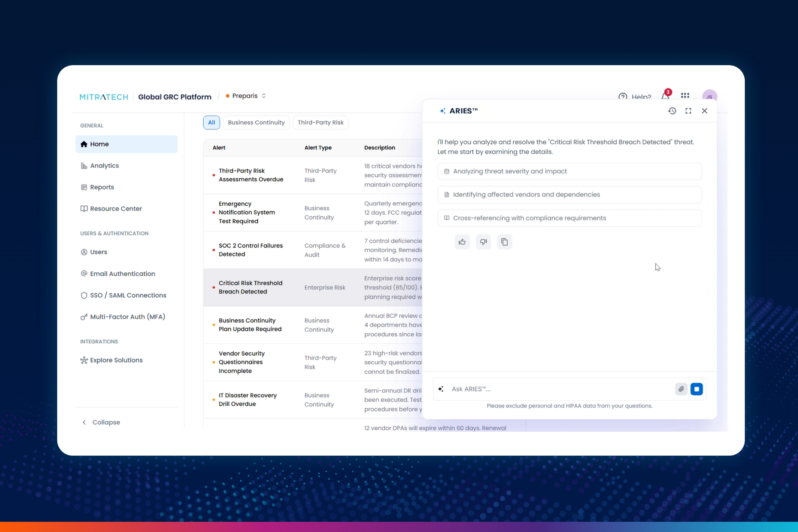Open SOC 2 Control Failures Detected alert
798x532 pixels.
point(250,250)
